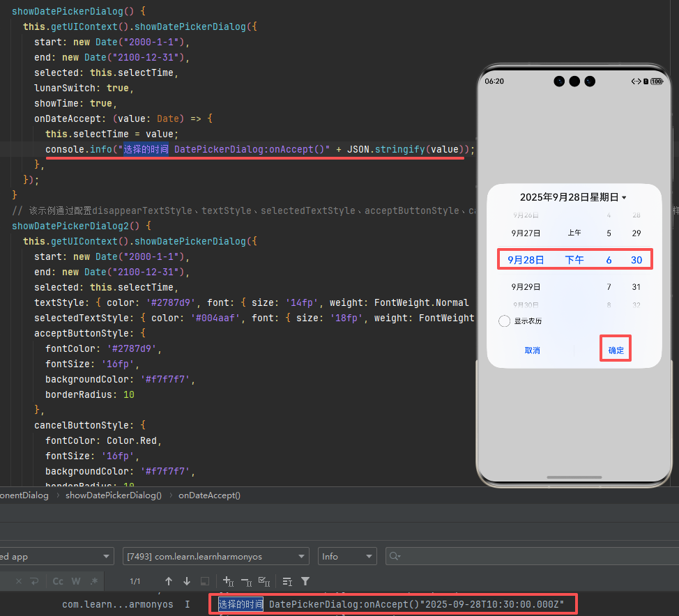This screenshot has height=616, width=679.
Task: Click 'com.learn...armonyos' in the log row
Action: 117,604
